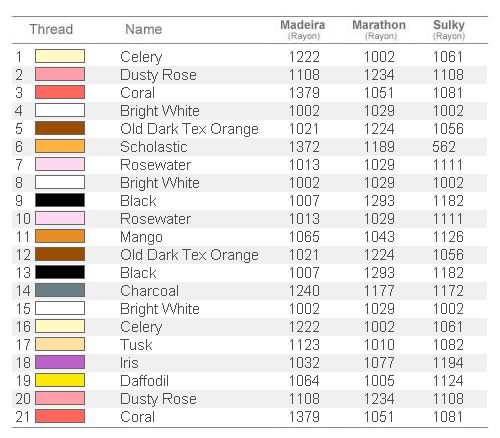Image resolution: width=500 pixels, height=438 pixels.
Task: Click Madeira code 1240 for Charcoal
Action: 304,291
